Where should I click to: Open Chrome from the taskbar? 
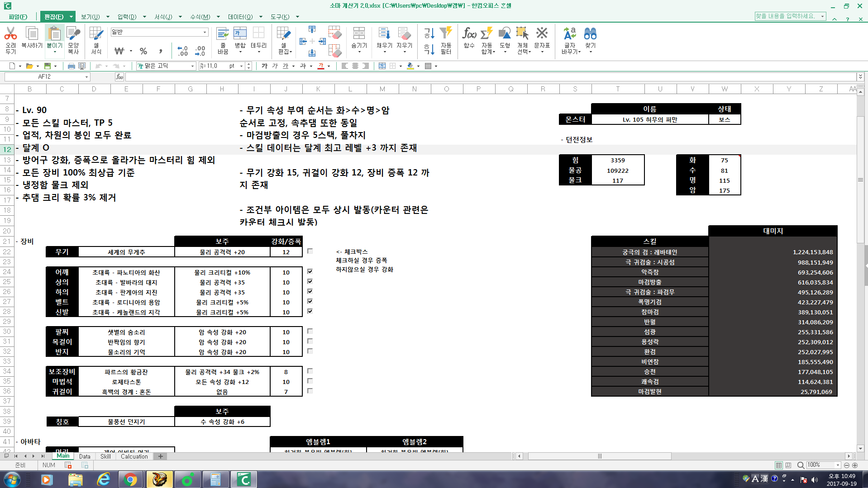click(x=130, y=479)
